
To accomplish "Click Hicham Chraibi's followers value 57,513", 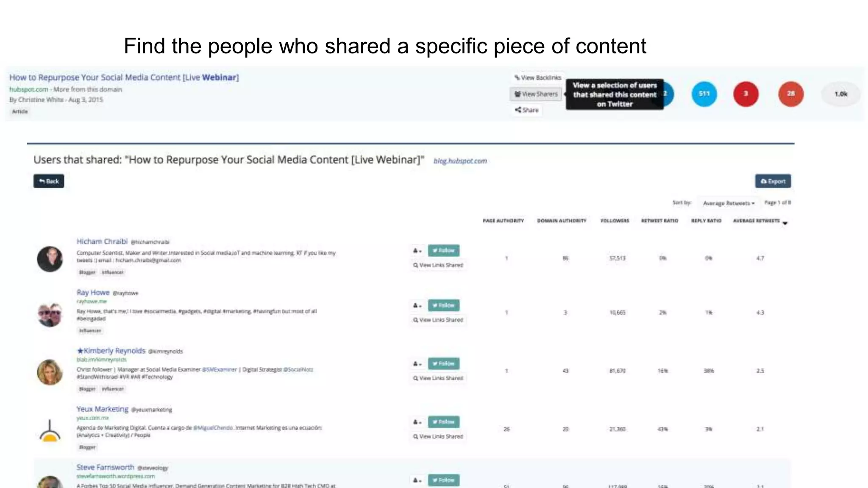I will tap(617, 258).
